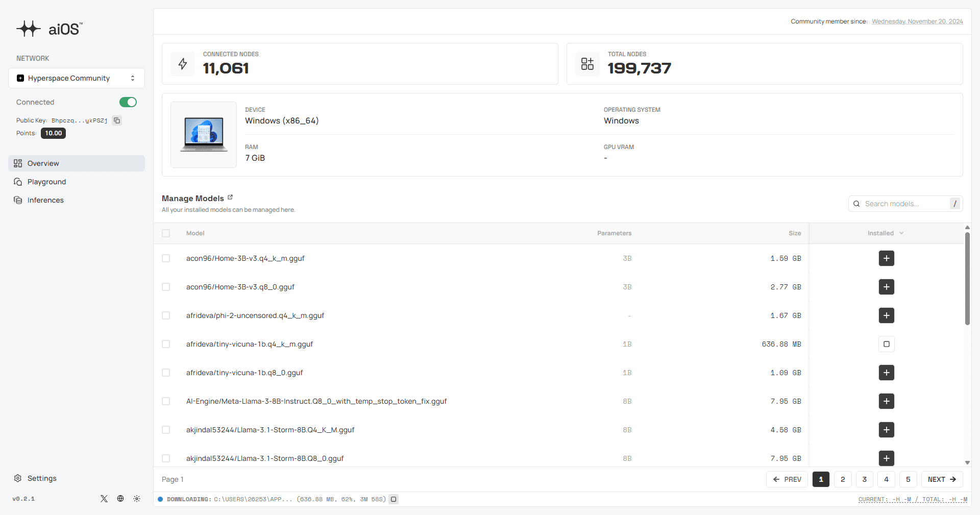Go to page 5 of models
Image resolution: width=980 pixels, height=515 pixels.
pos(908,479)
